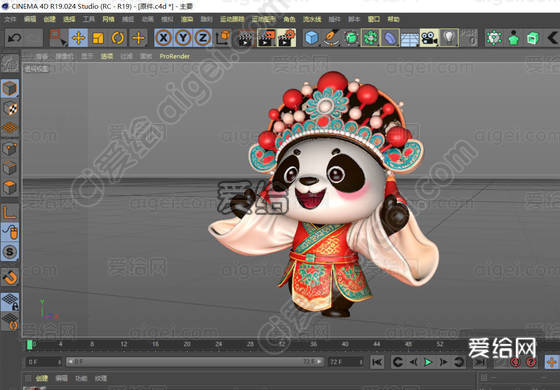560x390 pixels.
Task: Switch to Points mode
Action: pos(10,149)
